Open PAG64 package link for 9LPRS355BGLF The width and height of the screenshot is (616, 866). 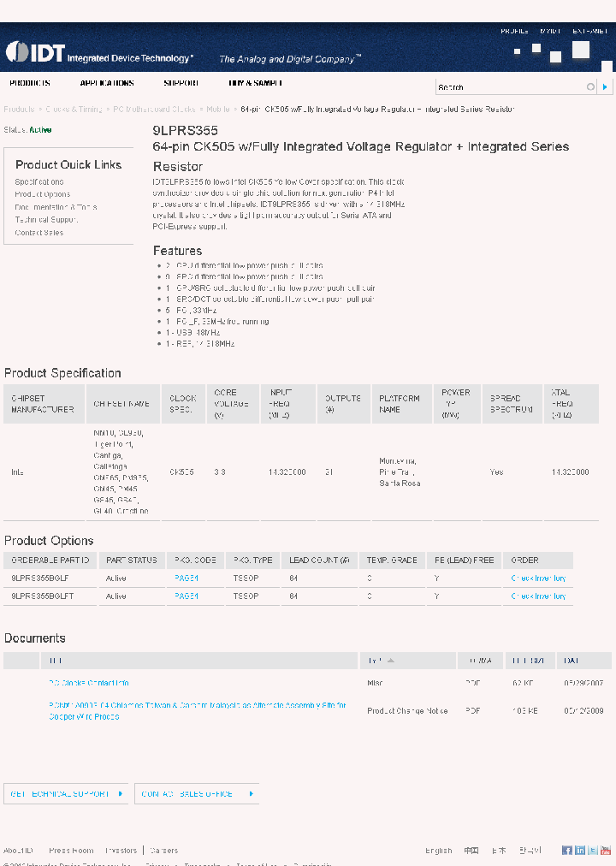[x=187, y=578]
